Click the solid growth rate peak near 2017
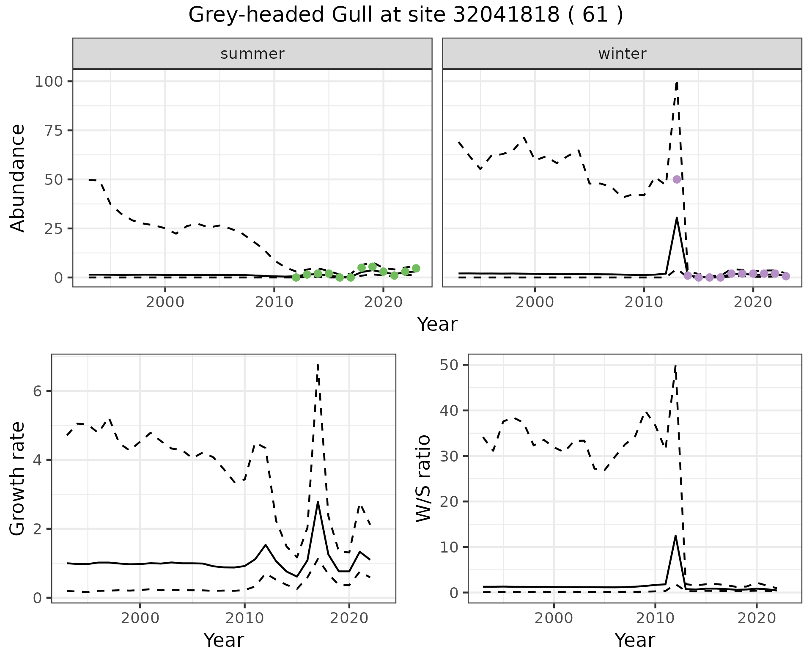 tap(318, 502)
